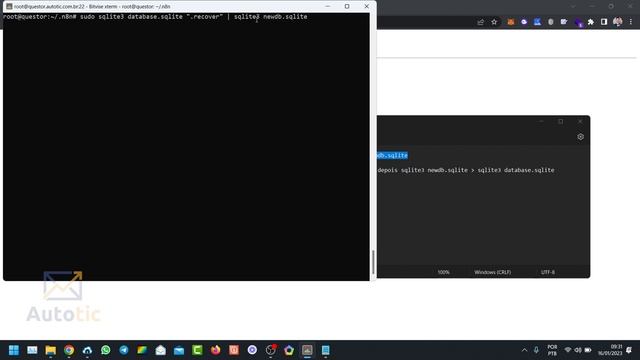The image size is (640, 360).
Task: Click the 100% zoom level in Notepad status bar
Action: pyautogui.click(x=443, y=272)
